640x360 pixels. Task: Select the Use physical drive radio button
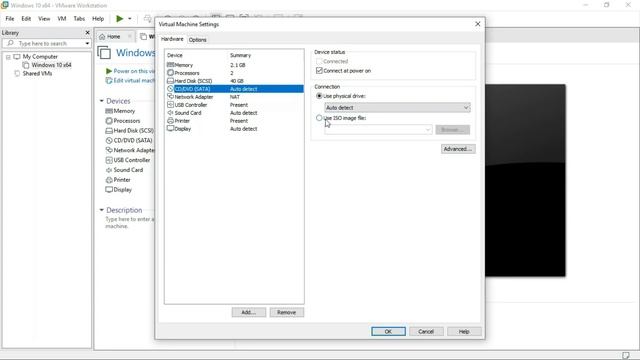click(x=319, y=96)
